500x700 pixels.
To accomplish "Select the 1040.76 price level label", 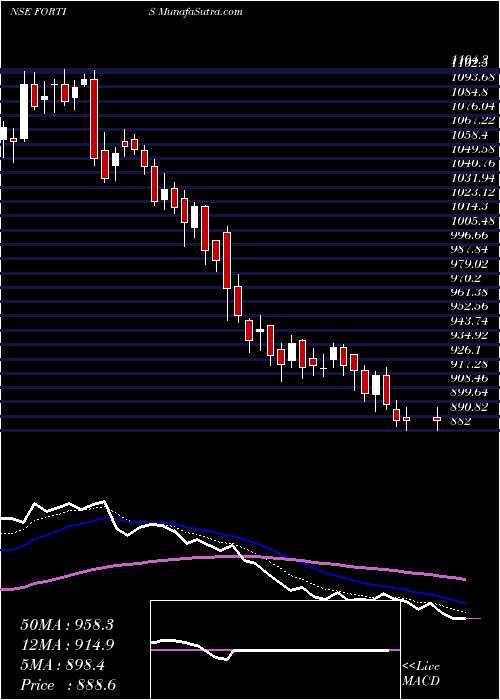I will pos(473,163).
